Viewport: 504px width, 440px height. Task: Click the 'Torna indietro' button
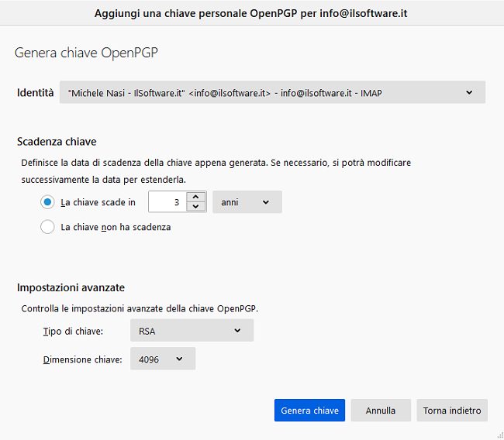pyautogui.click(x=452, y=410)
